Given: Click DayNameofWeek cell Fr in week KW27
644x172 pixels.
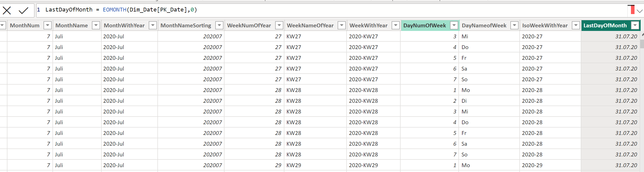Looking at the screenshot, I should 489,58.
